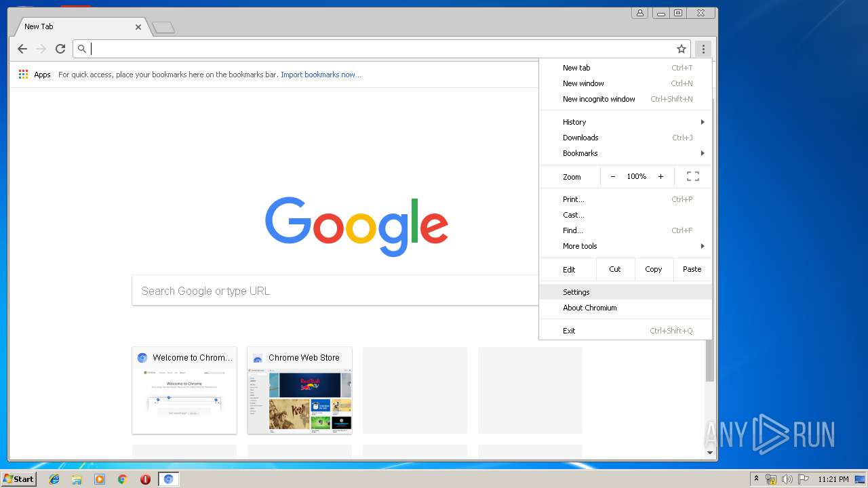Viewport: 868px width, 488px height.
Task: Open the network tray icon
Action: [771, 479]
